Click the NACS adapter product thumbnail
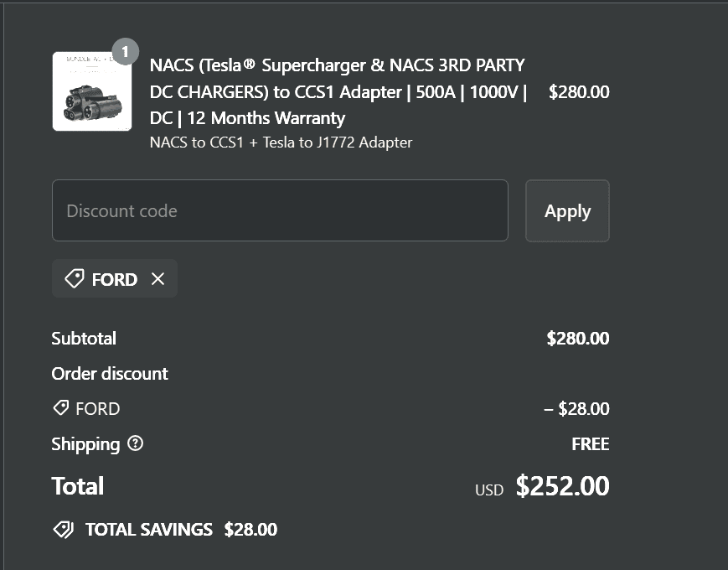This screenshot has width=728, height=570. (92, 91)
